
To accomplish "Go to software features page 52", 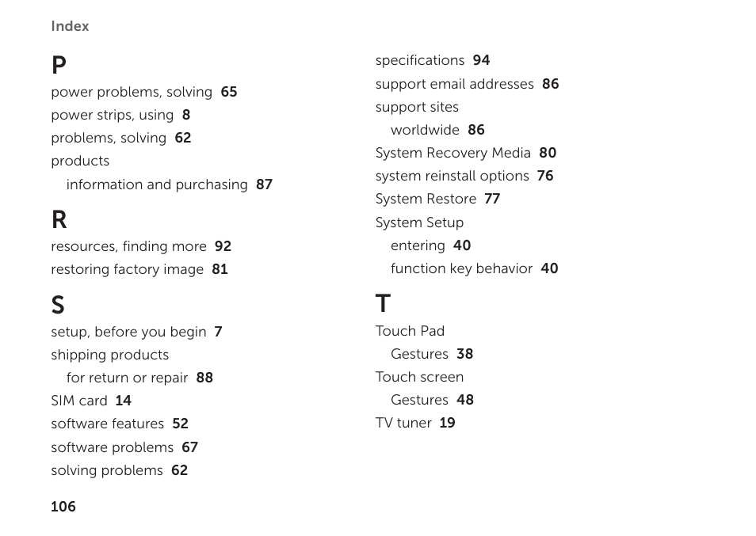I will coord(120,424).
